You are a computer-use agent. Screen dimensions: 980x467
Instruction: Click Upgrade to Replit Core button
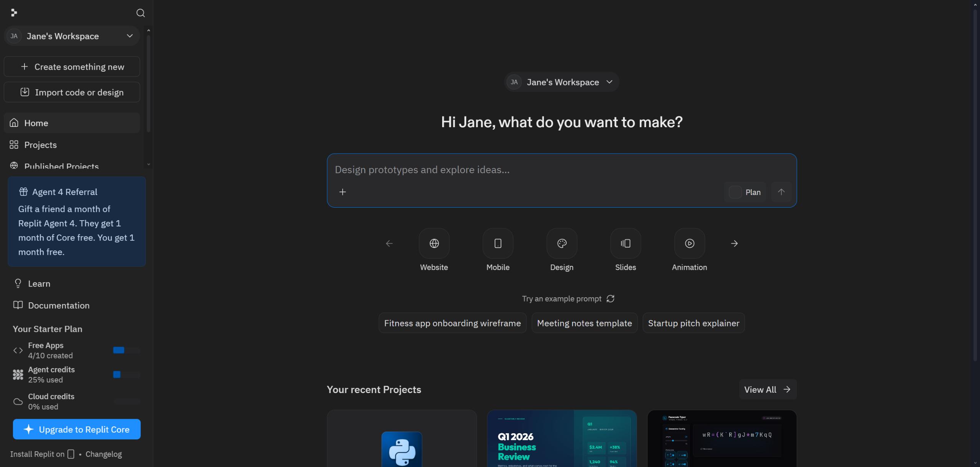[77, 429]
